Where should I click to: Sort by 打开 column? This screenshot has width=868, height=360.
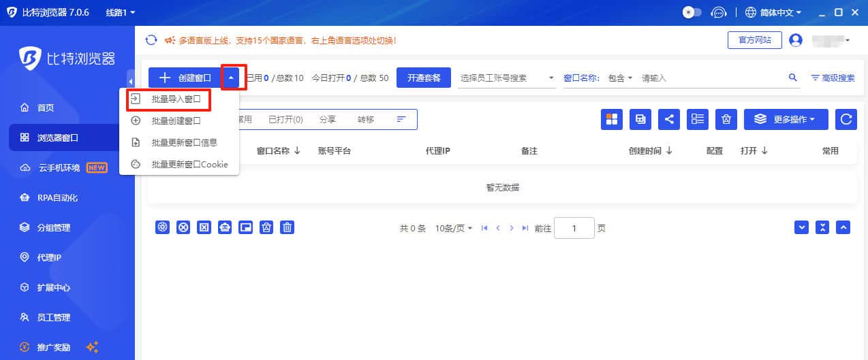[754, 151]
